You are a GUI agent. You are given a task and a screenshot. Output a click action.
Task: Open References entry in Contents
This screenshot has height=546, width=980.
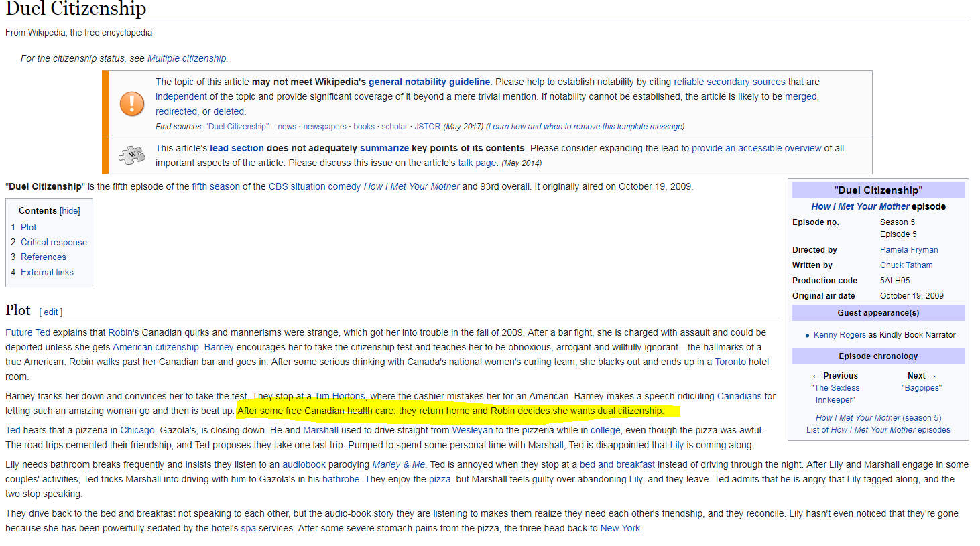tap(43, 257)
